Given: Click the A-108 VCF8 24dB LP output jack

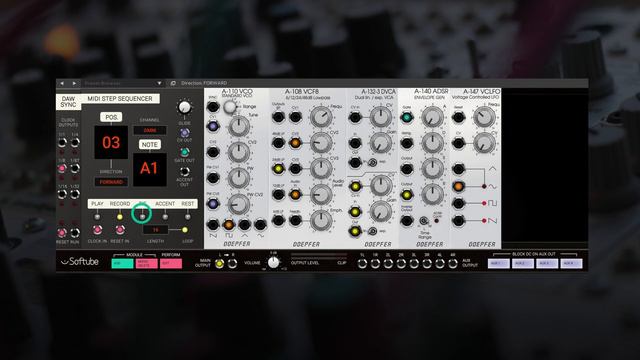Looking at the screenshot, I should 278,169.
